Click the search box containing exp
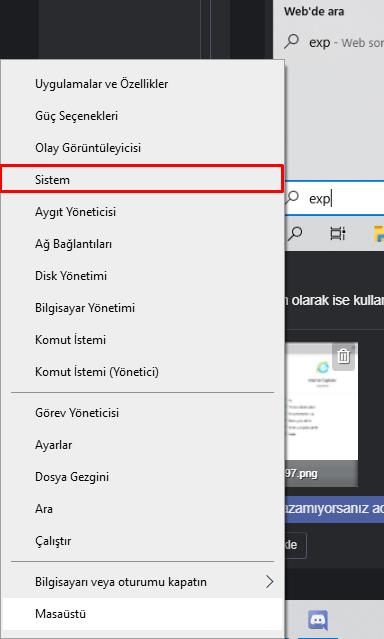This screenshot has height=639, width=384. [334, 198]
